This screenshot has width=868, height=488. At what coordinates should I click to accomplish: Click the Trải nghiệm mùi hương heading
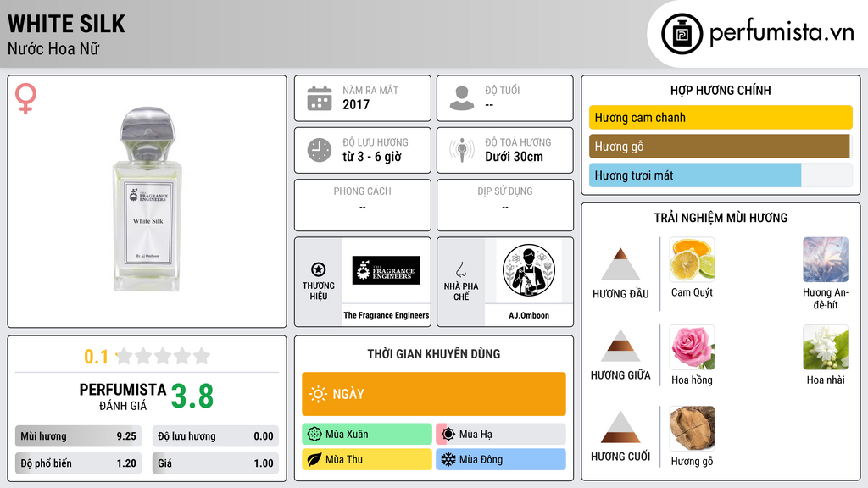pyautogui.click(x=721, y=218)
